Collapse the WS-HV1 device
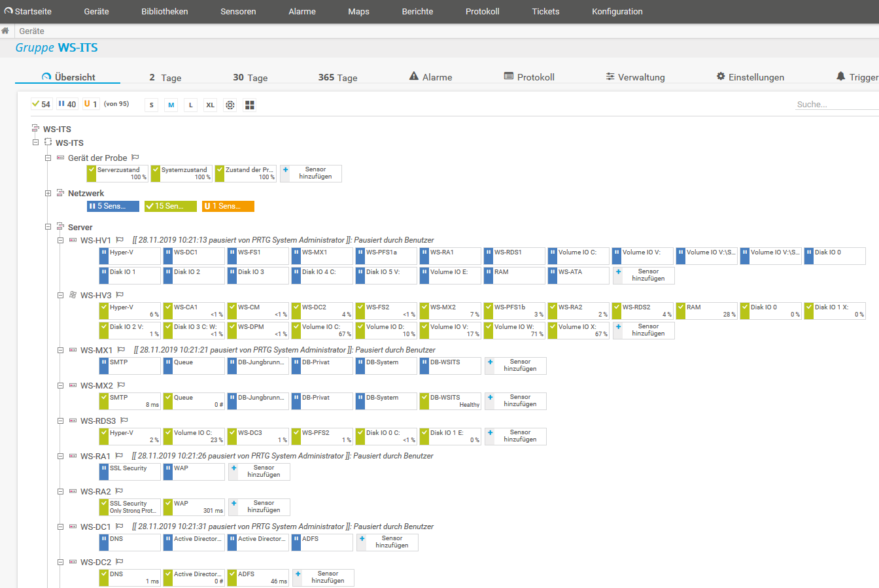This screenshot has width=879, height=588. point(60,240)
